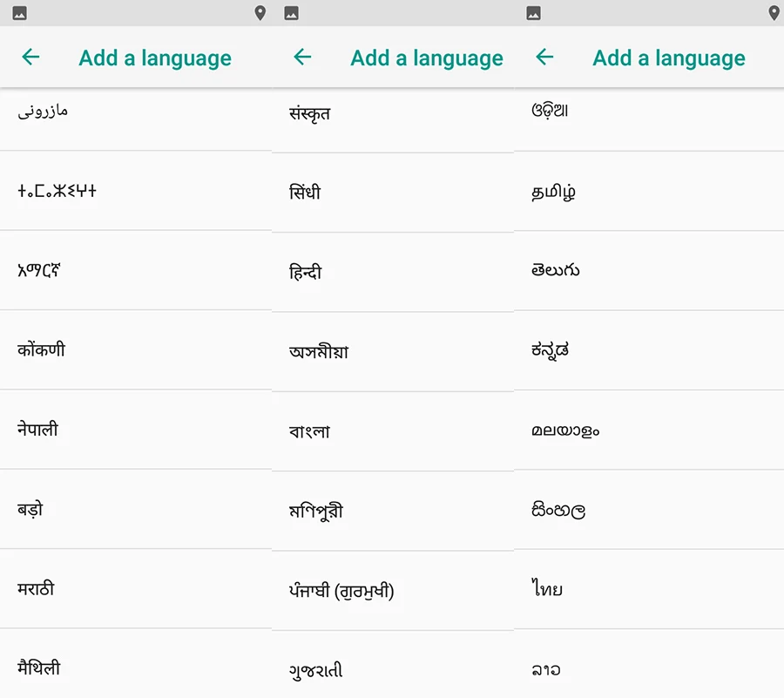784x698 pixels.
Task: Pick मैथिली from the language list
Action: pos(136,663)
